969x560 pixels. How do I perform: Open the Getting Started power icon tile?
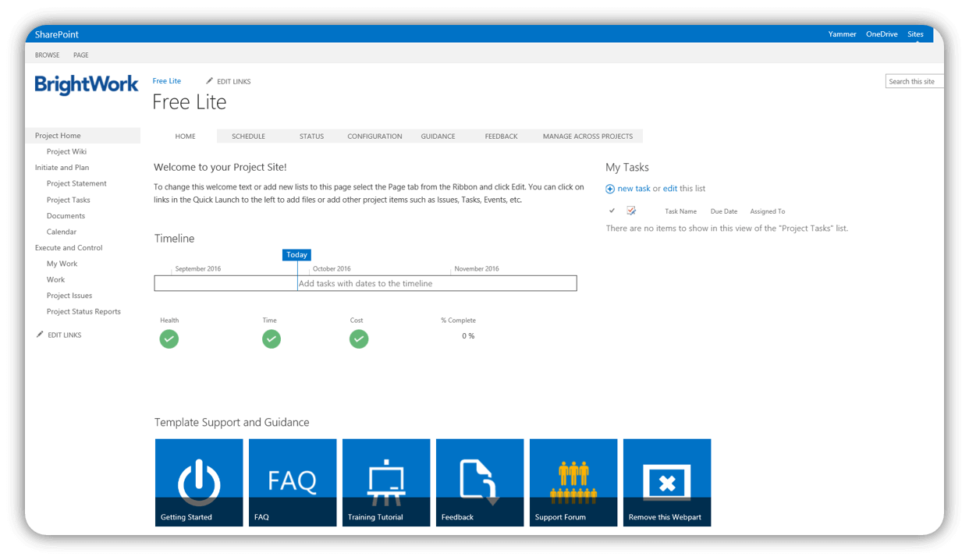point(199,482)
